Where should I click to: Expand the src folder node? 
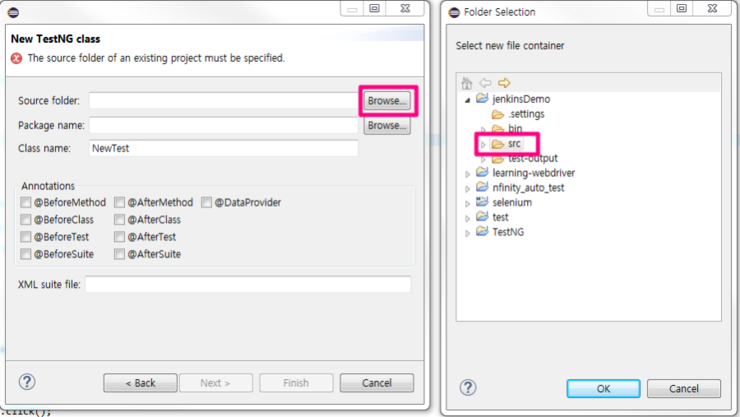point(483,144)
